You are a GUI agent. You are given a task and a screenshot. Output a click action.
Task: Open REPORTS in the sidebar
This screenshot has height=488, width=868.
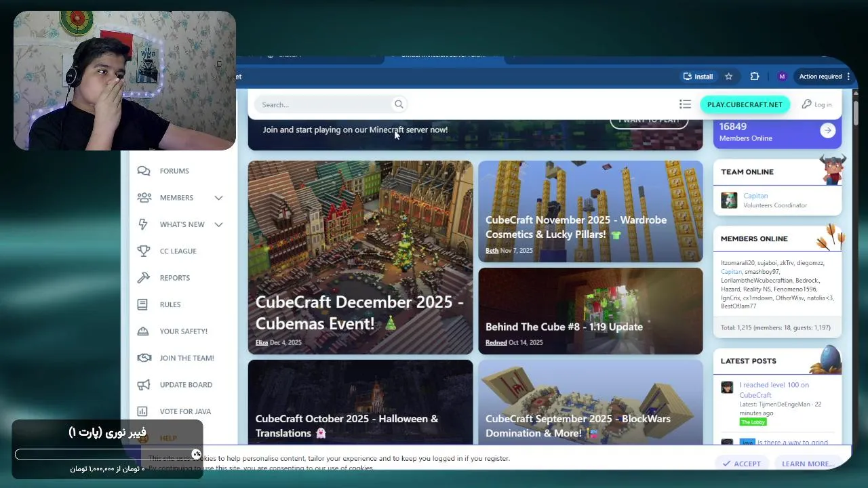pos(175,278)
